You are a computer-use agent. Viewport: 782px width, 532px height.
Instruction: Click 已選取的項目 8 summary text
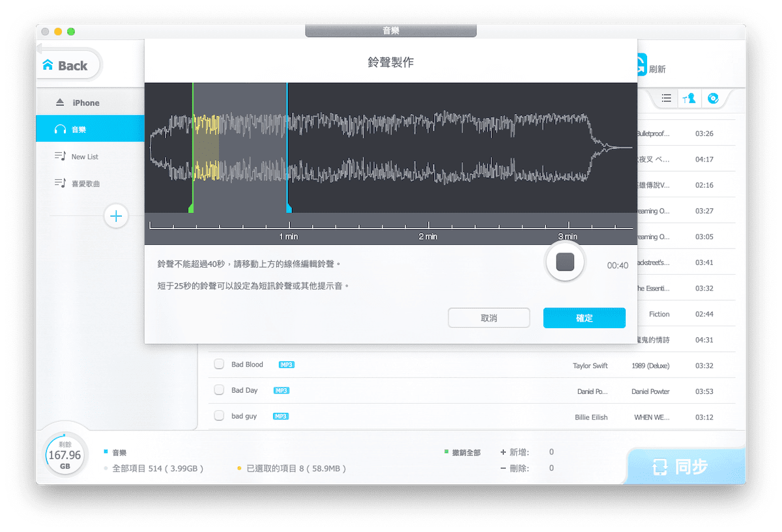click(297, 468)
